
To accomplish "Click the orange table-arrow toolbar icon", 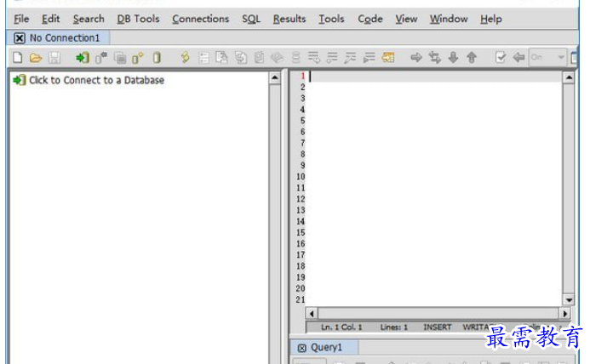I will [388, 58].
